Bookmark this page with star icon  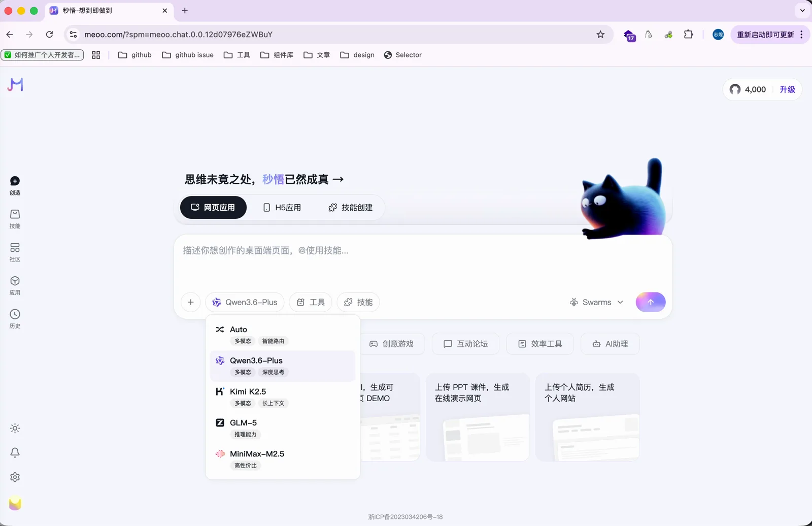[x=600, y=35]
